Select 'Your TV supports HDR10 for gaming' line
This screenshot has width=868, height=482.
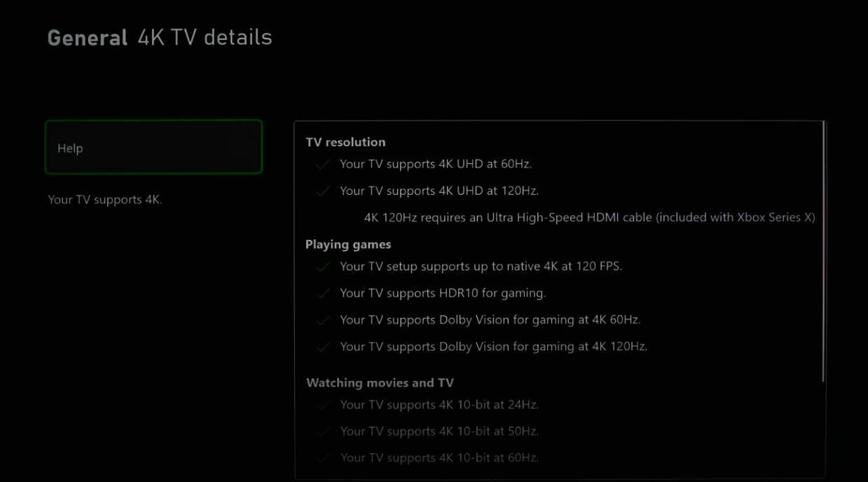pyautogui.click(x=443, y=294)
